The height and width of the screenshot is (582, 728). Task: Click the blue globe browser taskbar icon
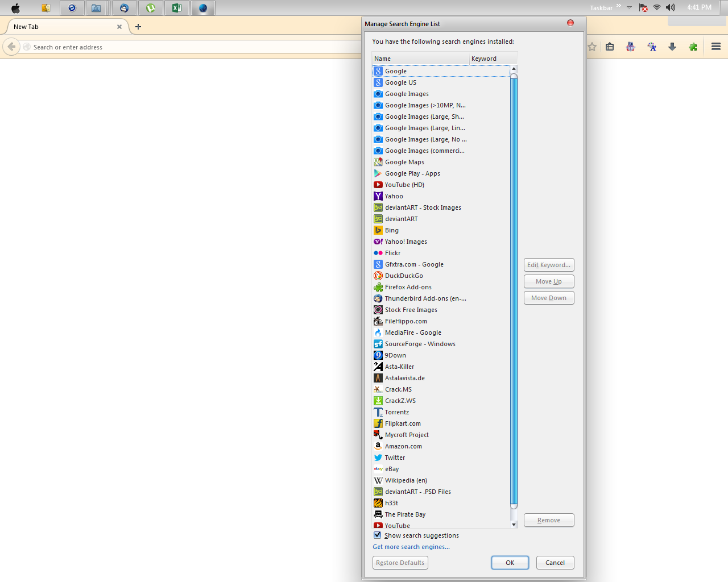203,8
